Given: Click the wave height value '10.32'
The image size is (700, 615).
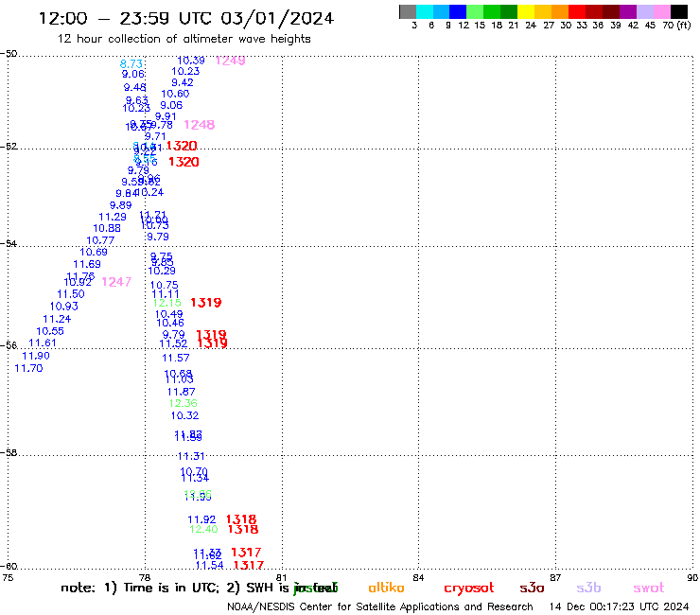Looking at the screenshot, I should point(184,415).
